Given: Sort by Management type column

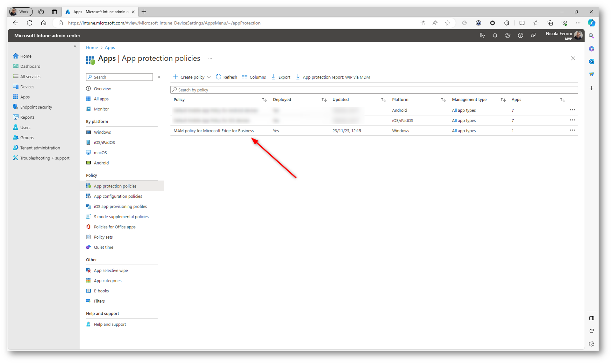Looking at the screenshot, I should click(502, 100).
